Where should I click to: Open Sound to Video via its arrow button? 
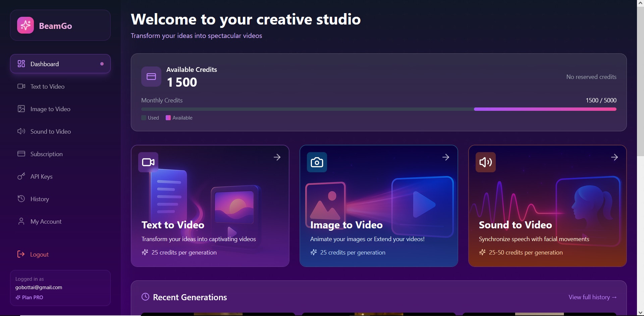[x=614, y=157]
